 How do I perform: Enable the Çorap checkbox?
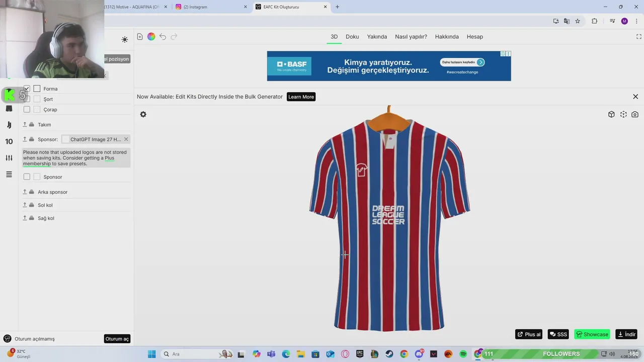pos(27,110)
